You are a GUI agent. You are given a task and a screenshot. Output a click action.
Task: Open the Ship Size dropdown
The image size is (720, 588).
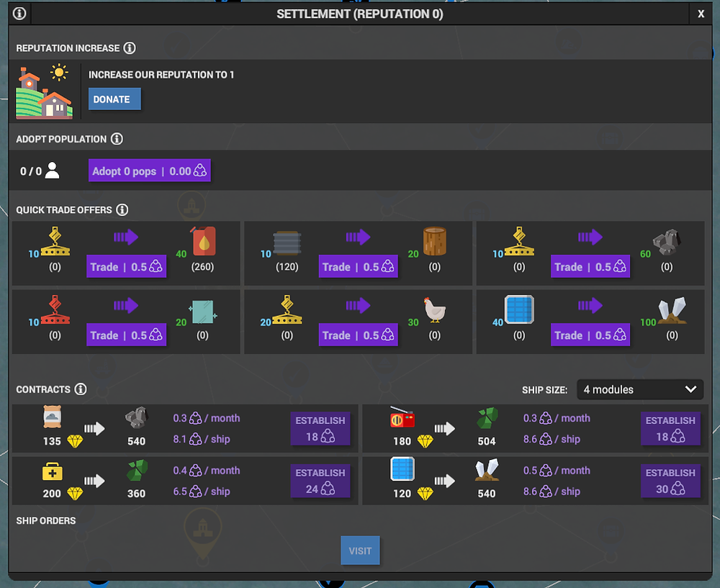pyautogui.click(x=639, y=389)
